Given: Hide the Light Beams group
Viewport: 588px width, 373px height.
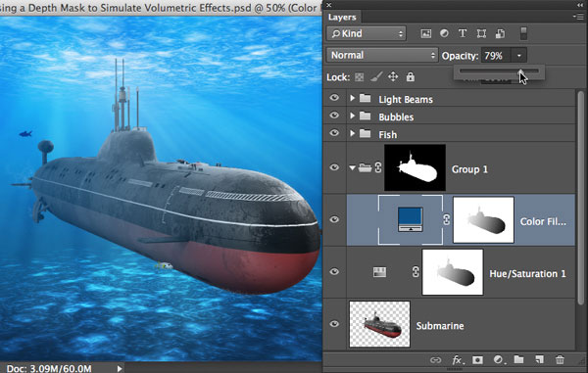Looking at the screenshot, I should tap(334, 98).
